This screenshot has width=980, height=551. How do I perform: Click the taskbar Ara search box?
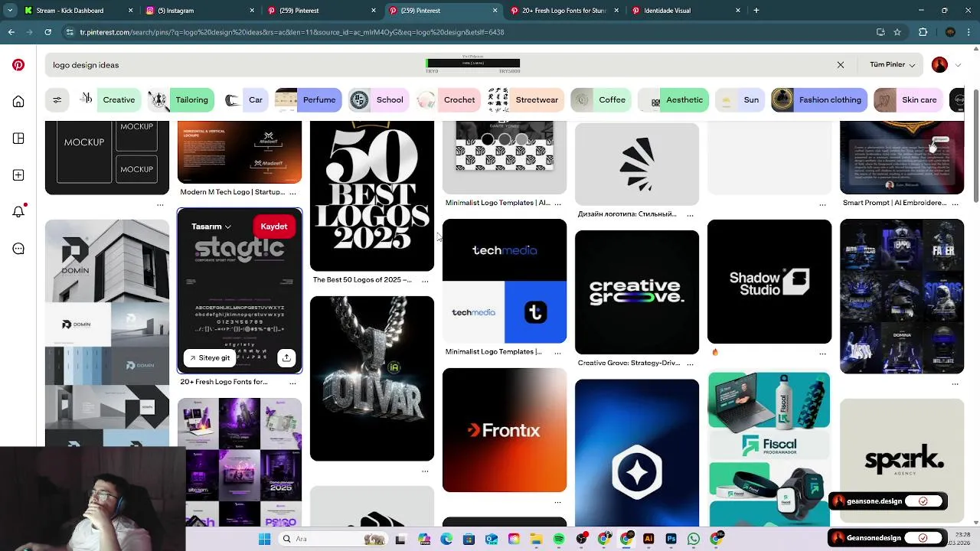pyautogui.click(x=333, y=539)
